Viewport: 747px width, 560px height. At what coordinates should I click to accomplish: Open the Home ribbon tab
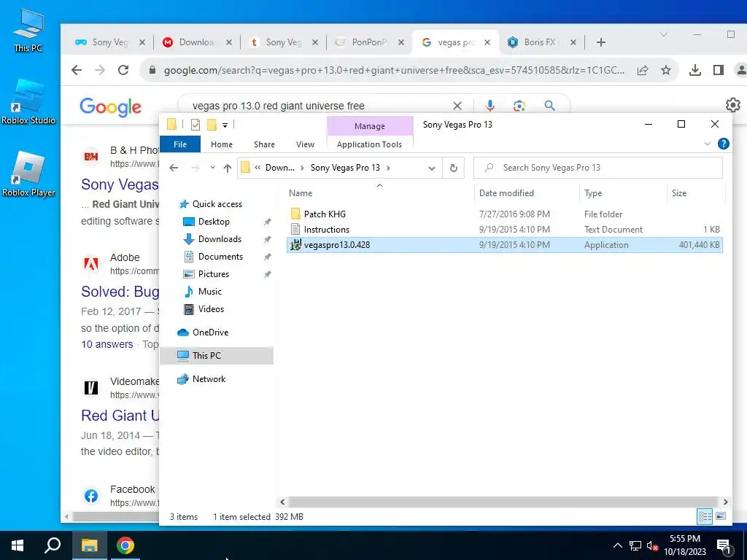(222, 144)
